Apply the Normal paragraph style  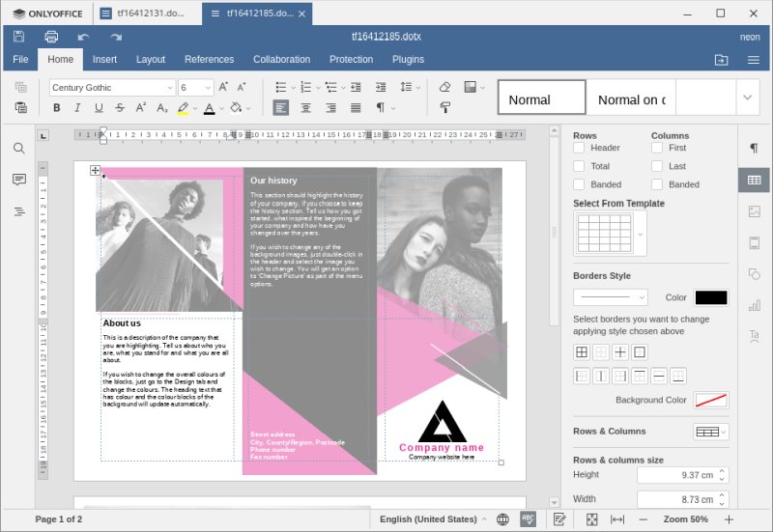[x=541, y=98]
